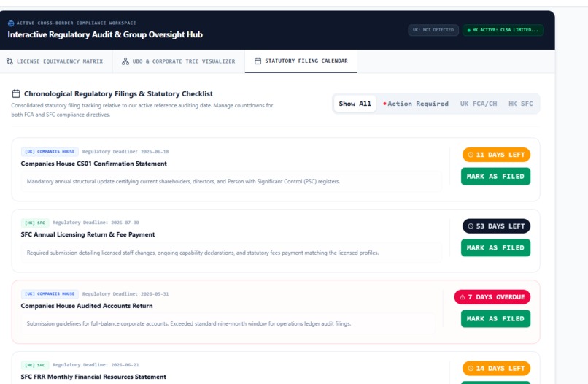
Task: Mark SFC Annual Licensing Return as filed
Action: (495, 247)
